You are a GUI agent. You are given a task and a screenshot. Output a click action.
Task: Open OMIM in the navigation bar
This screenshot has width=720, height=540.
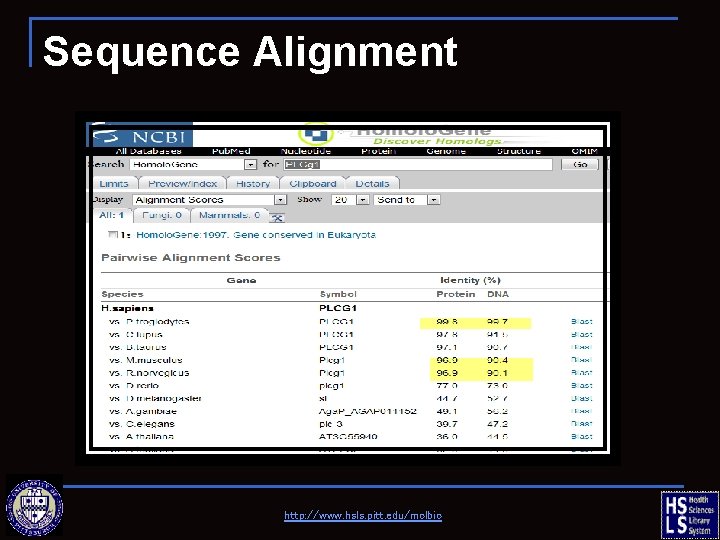(x=584, y=151)
